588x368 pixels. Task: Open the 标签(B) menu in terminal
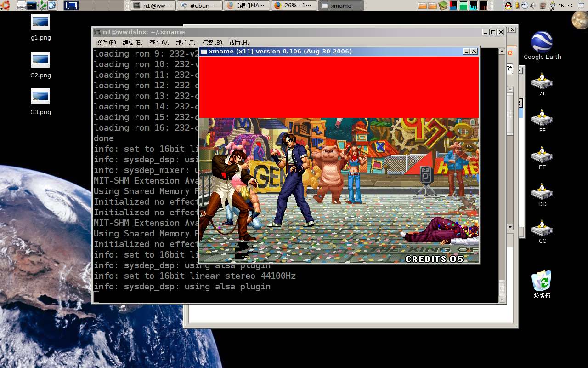click(212, 42)
